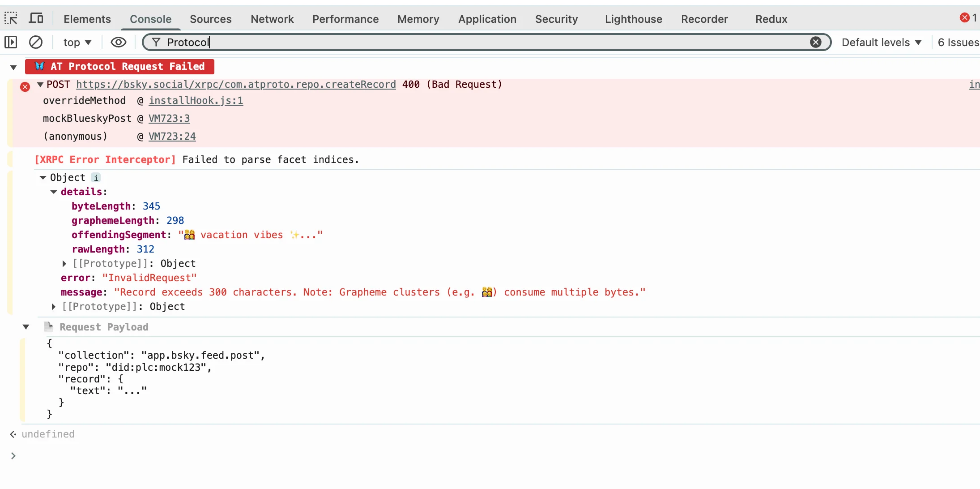
Task: Open the Network tab
Action: coord(272,19)
